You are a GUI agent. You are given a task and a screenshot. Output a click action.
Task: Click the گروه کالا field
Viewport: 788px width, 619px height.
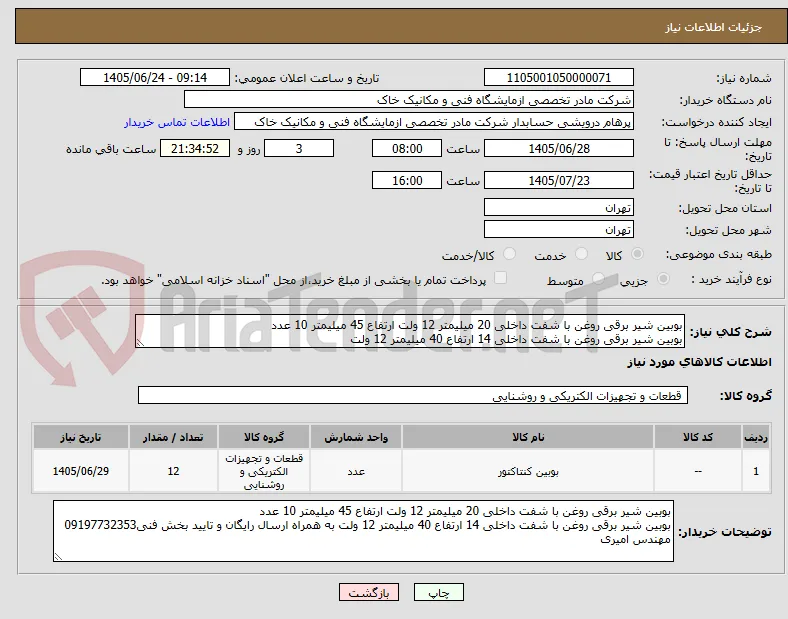pos(413,395)
